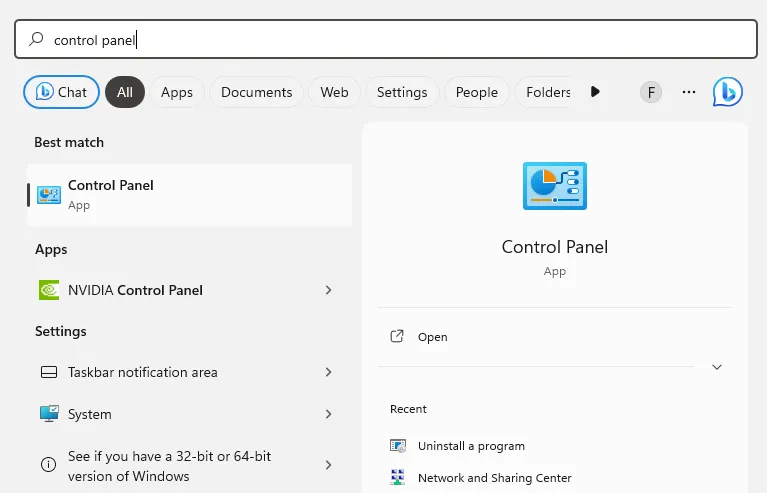Screen dimensions: 767x493
Task: Open the F user account avatar
Action: point(651,92)
